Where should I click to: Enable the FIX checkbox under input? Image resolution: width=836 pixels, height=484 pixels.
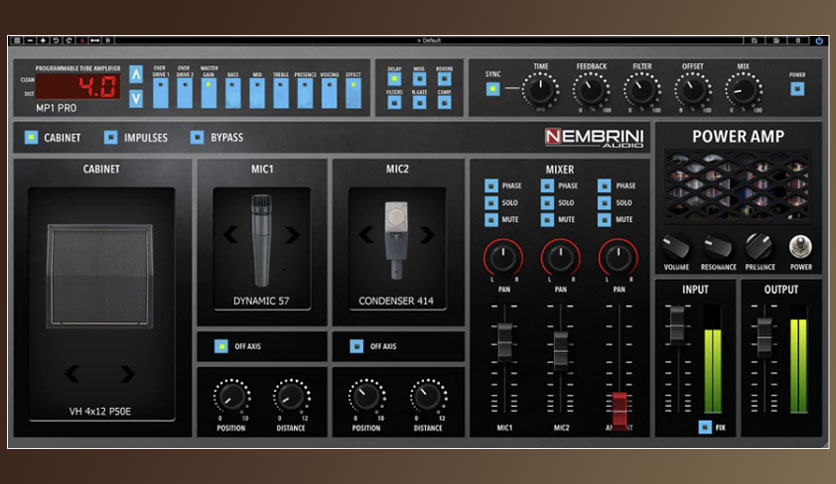705,427
